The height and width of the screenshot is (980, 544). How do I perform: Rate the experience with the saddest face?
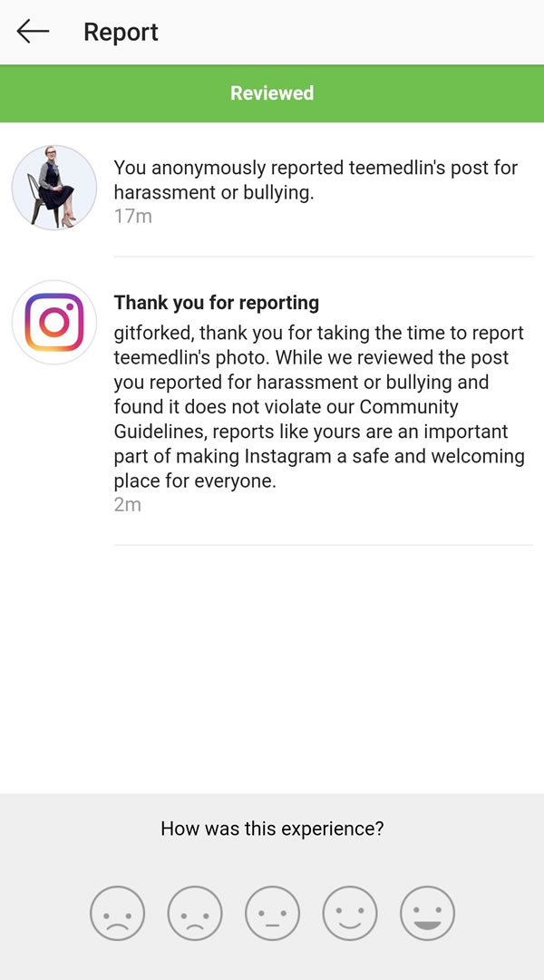(x=117, y=913)
